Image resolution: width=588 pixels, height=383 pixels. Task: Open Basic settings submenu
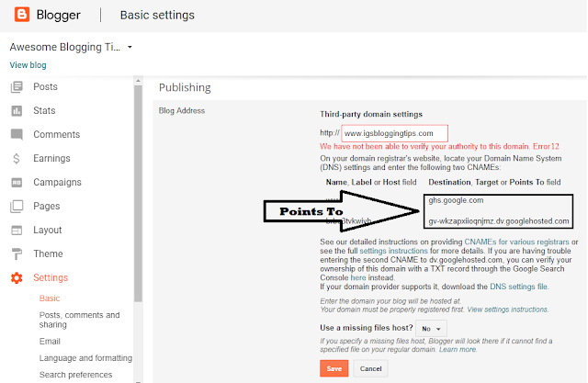click(x=50, y=299)
